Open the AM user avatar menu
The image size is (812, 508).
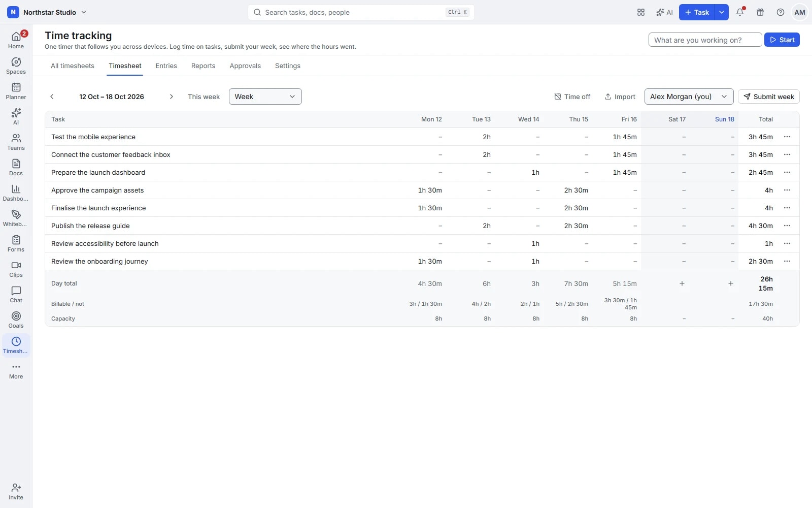(x=800, y=12)
